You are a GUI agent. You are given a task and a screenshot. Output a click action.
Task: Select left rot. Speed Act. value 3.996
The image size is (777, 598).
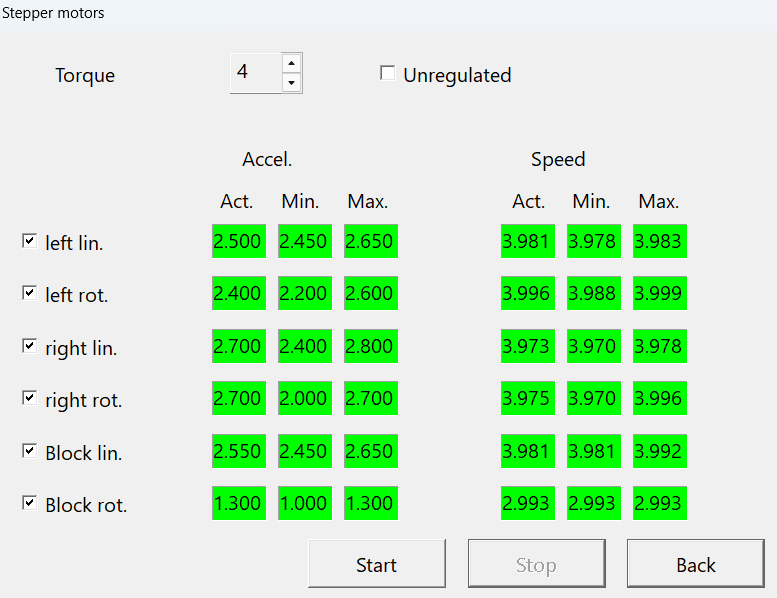point(528,293)
